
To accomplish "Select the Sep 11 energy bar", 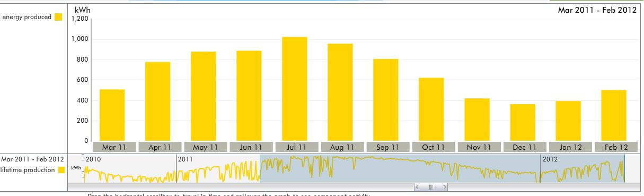I will click(386, 99).
